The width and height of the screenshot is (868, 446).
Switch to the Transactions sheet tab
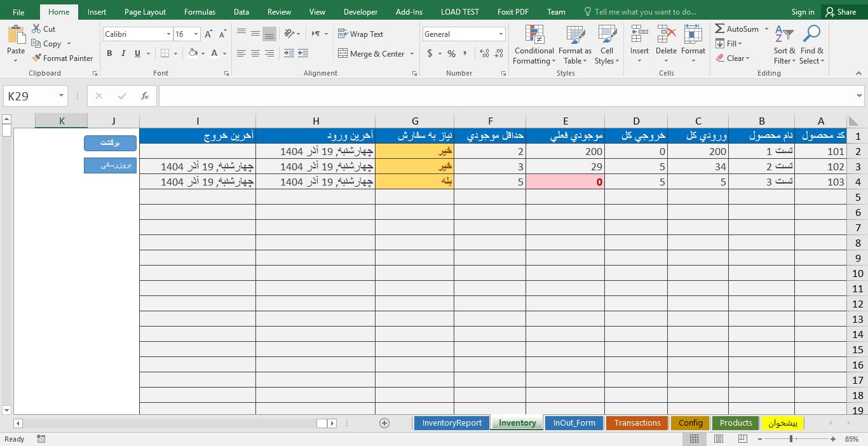point(637,423)
